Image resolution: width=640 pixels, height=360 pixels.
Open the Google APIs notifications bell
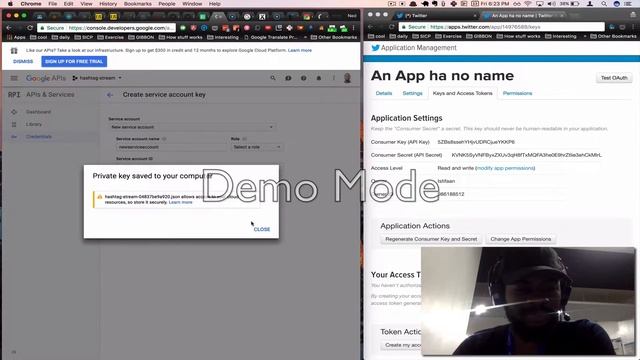[x=319, y=78]
